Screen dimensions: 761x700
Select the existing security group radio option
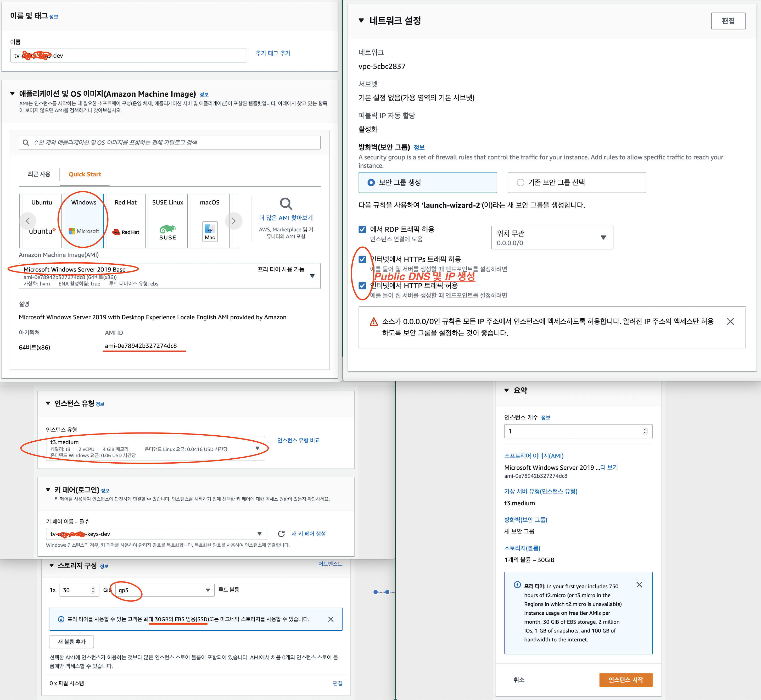tap(521, 182)
